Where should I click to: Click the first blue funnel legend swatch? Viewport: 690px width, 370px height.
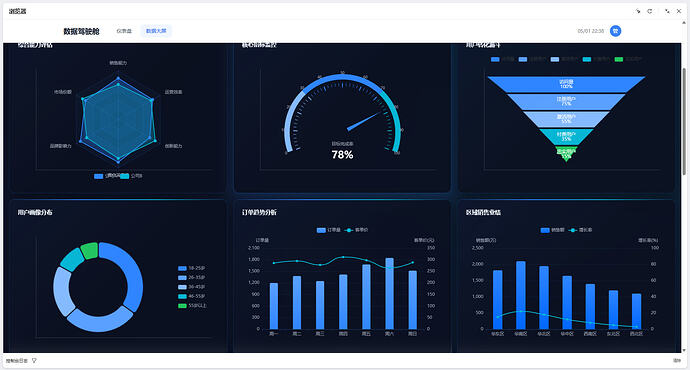495,59
